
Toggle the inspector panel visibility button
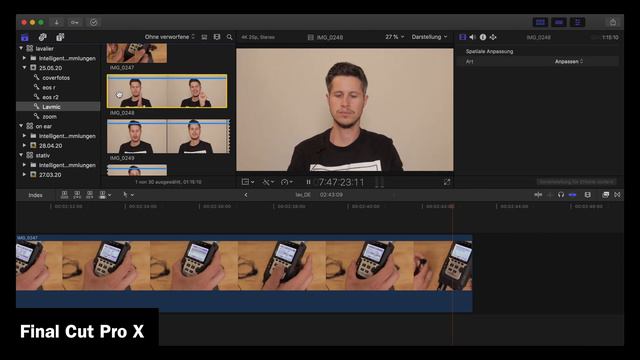(578, 22)
